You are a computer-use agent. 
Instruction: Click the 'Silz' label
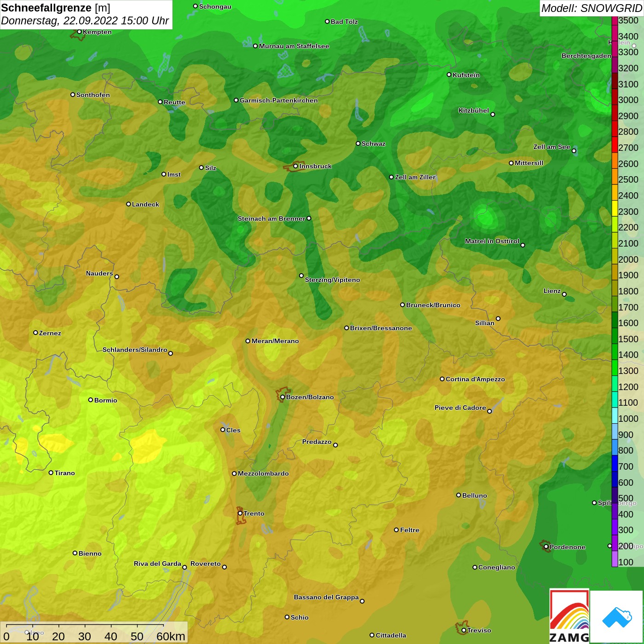point(211,168)
